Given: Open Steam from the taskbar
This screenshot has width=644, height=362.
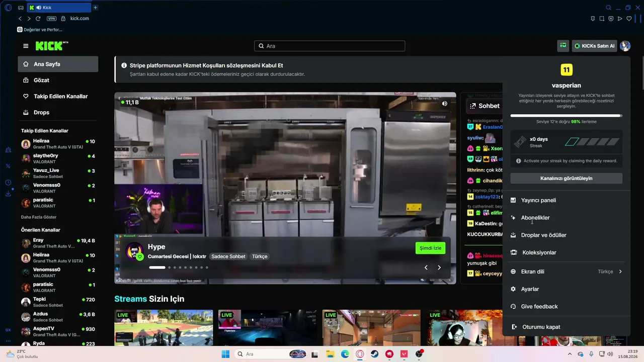Looking at the screenshot, I should [375, 354].
